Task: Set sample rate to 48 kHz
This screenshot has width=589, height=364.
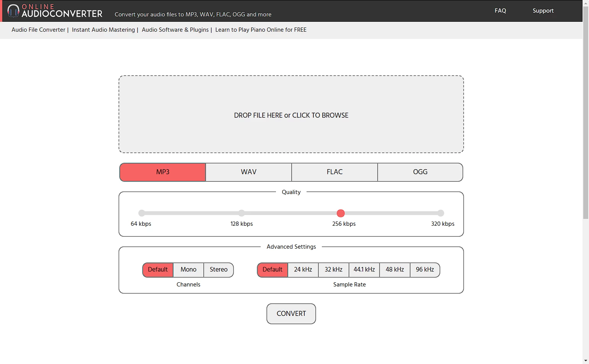Action: (x=395, y=270)
